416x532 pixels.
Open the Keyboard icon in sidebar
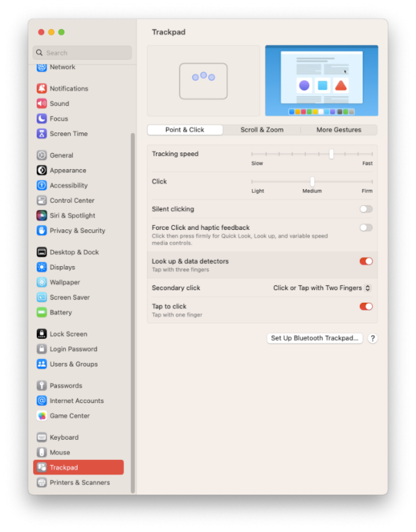[x=42, y=437]
